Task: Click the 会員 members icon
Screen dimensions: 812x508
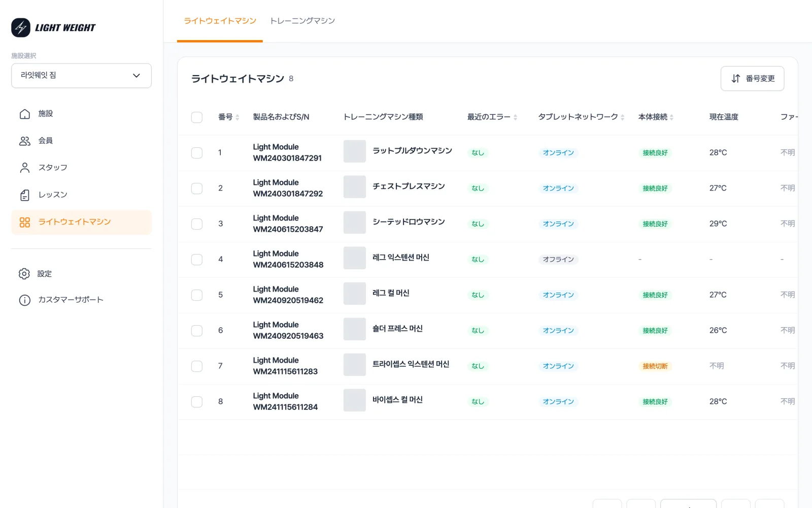Action: pos(25,141)
